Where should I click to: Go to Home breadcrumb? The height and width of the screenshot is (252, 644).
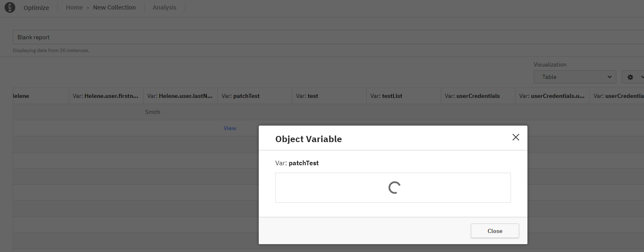point(74,7)
